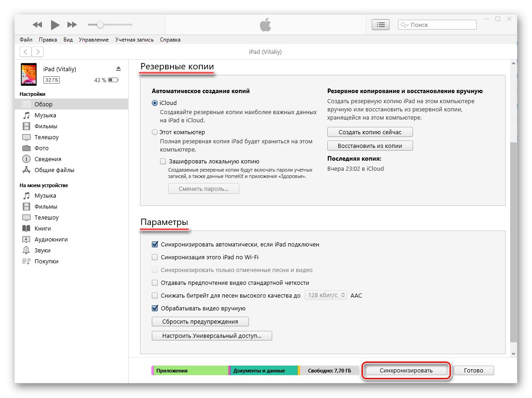The image size is (532, 398).
Task: Click the play button
Action: (55, 25)
